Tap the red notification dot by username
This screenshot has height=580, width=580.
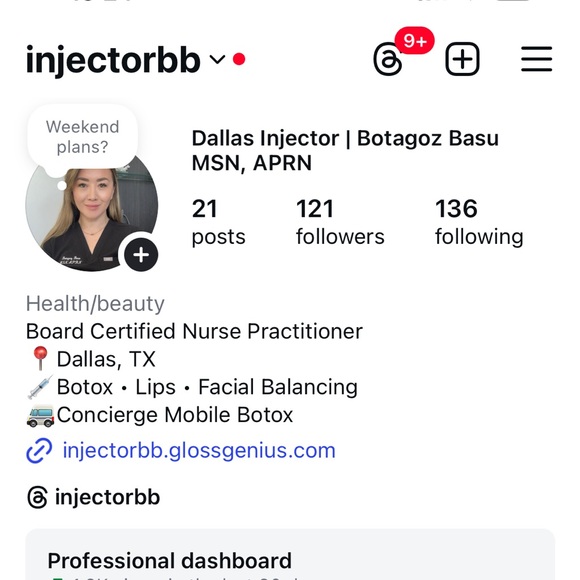(x=239, y=59)
